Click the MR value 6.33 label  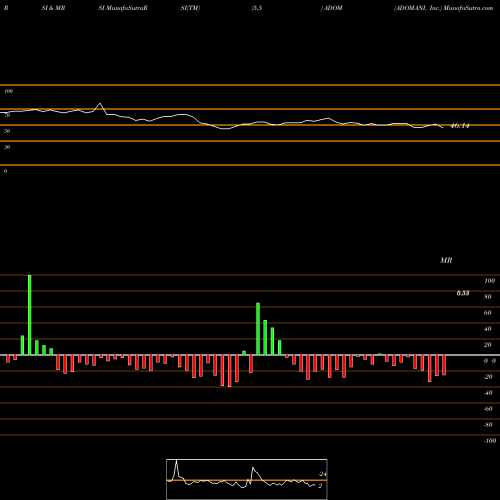pyautogui.click(x=463, y=293)
